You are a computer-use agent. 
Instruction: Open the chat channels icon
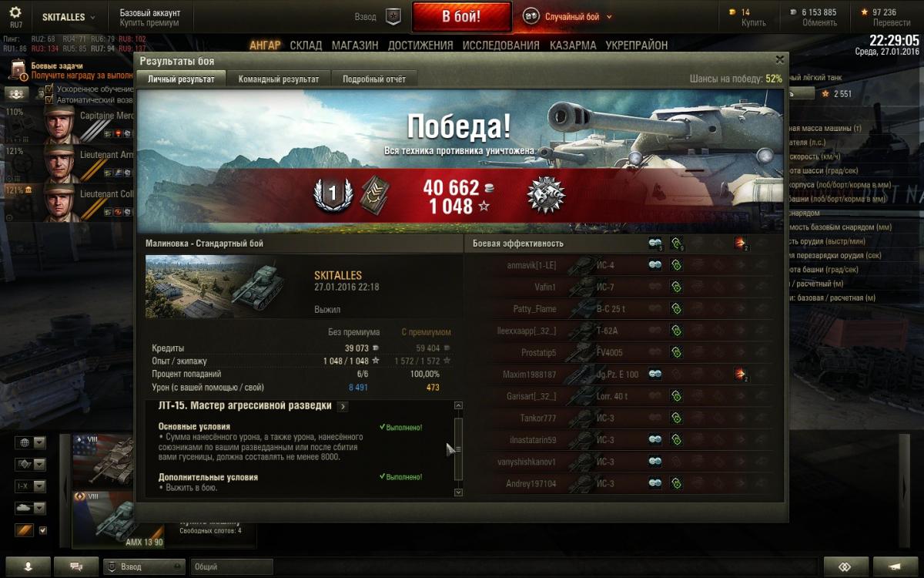coord(76,566)
